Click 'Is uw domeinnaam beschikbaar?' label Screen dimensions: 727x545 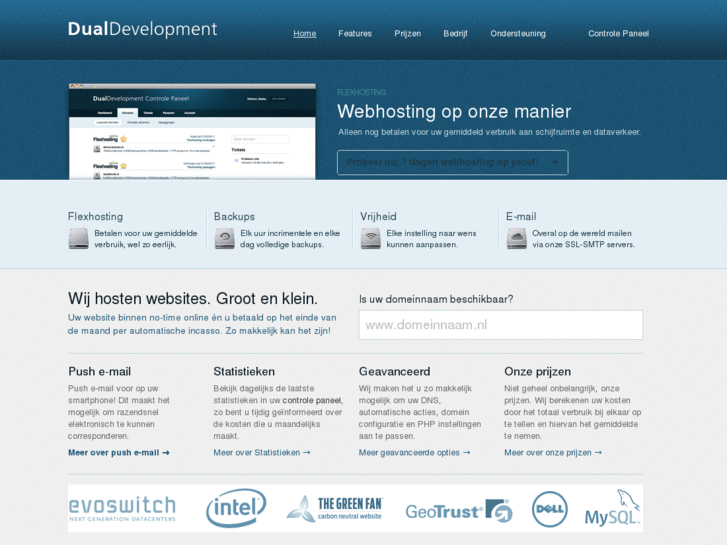pos(436,299)
